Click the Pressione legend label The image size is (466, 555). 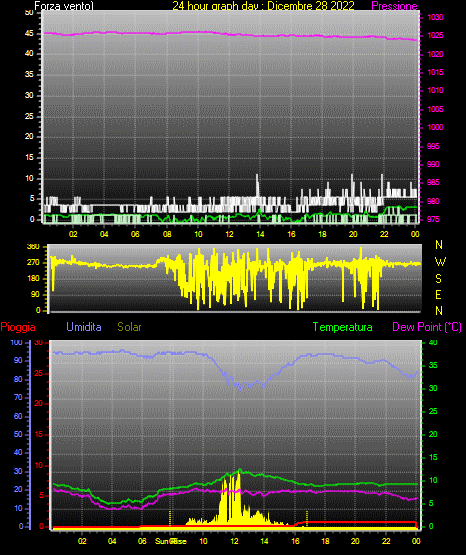tap(394, 6)
